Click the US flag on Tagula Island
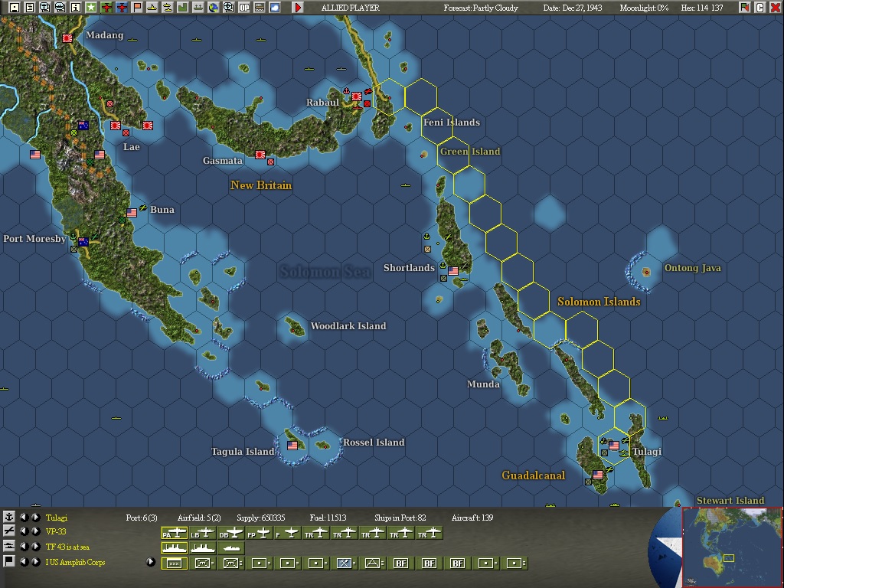Viewport: 882px width, 588px height. point(292,445)
